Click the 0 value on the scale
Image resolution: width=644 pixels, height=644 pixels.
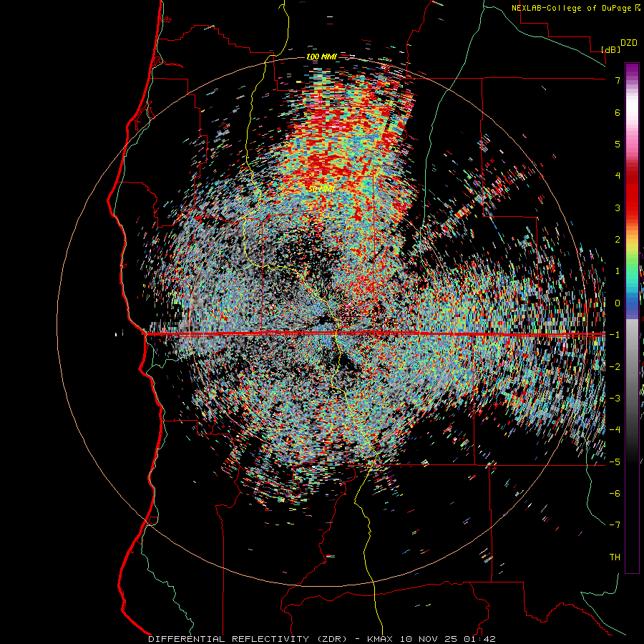tap(618, 303)
